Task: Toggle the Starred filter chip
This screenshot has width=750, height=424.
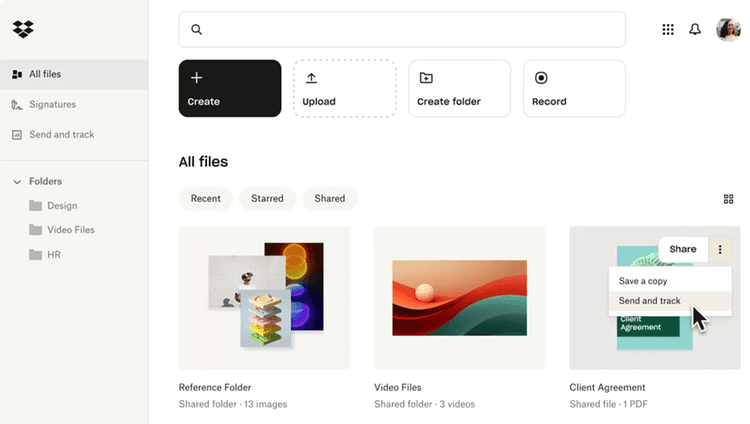Action: pyautogui.click(x=267, y=199)
